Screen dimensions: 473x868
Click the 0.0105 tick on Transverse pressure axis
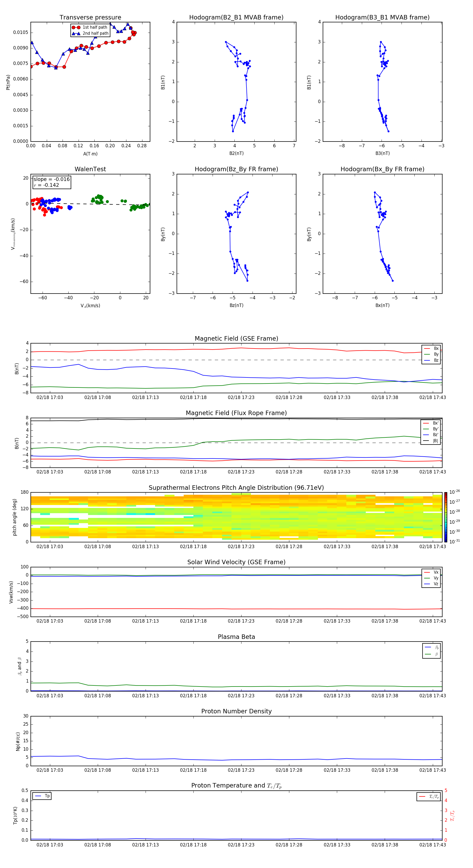pos(20,32)
